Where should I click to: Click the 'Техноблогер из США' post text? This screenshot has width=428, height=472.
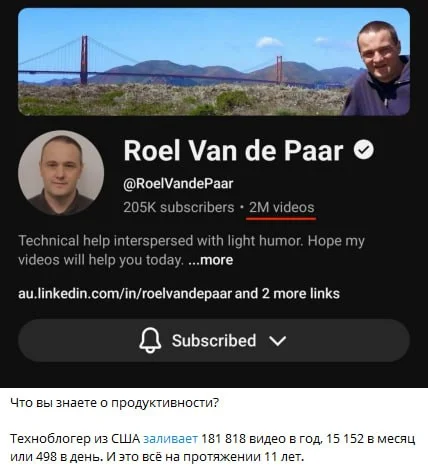(x=75, y=439)
